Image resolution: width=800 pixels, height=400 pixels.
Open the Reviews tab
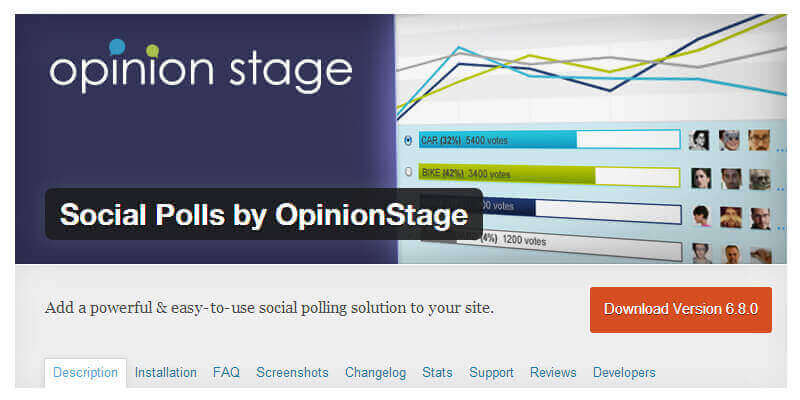pyautogui.click(x=553, y=373)
